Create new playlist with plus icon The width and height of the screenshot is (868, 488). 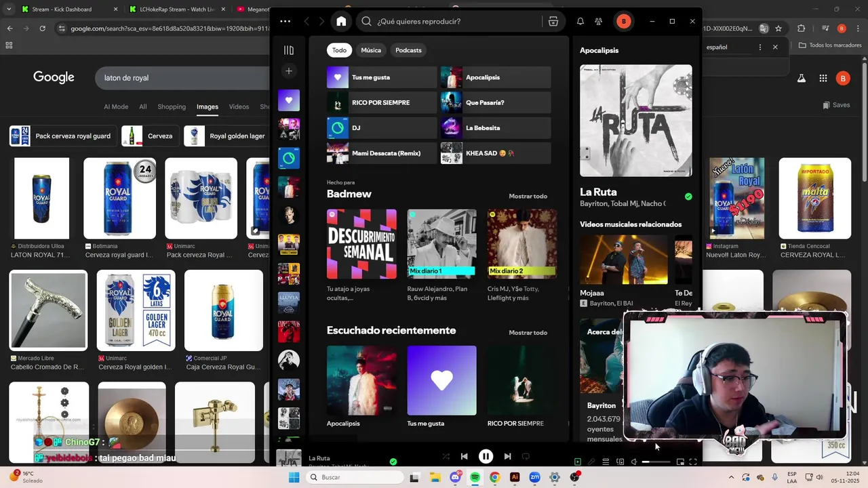coord(289,70)
